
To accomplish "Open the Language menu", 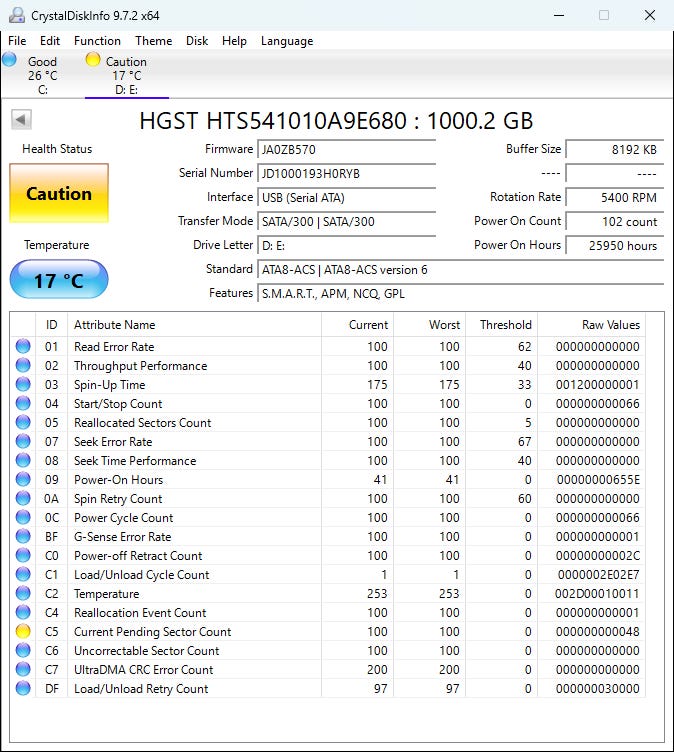I will pos(286,41).
